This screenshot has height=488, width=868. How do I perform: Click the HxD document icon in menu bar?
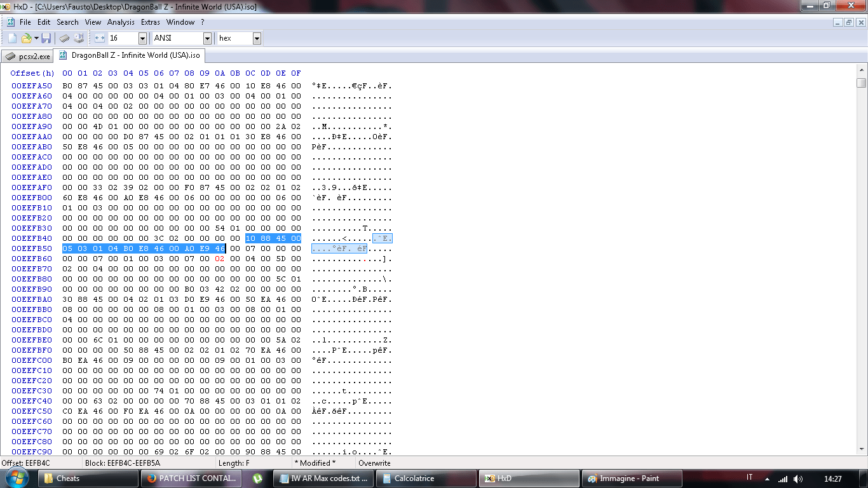tap(10, 22)
